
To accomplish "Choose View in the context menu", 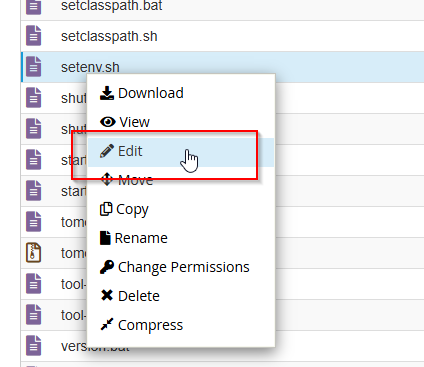I will pos(181,122).
